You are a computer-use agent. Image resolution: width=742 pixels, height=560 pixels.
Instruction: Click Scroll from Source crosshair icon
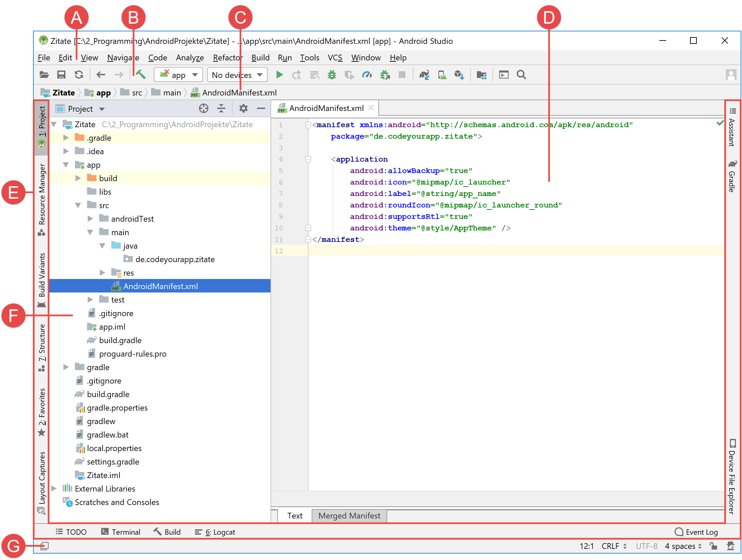pos(203,109)
